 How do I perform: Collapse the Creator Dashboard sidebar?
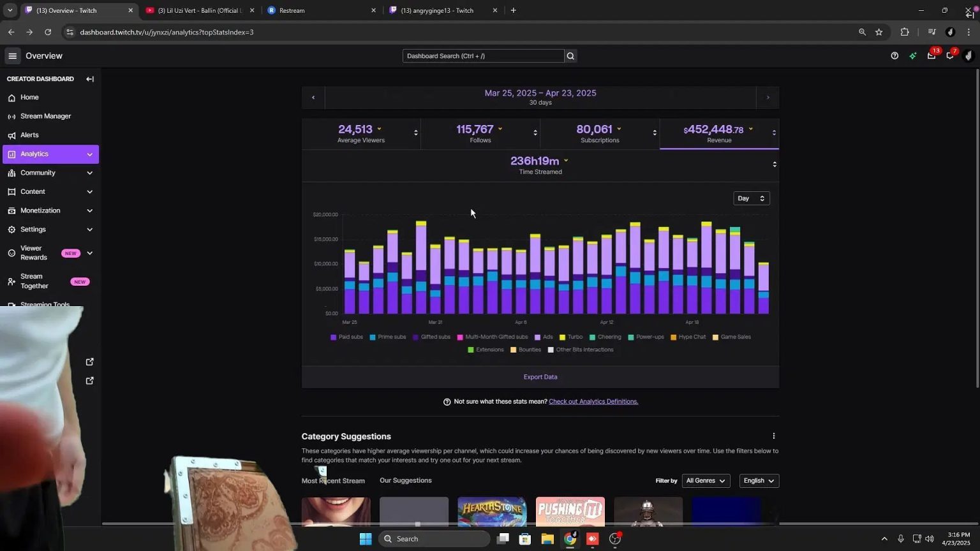tap(90, 78)
